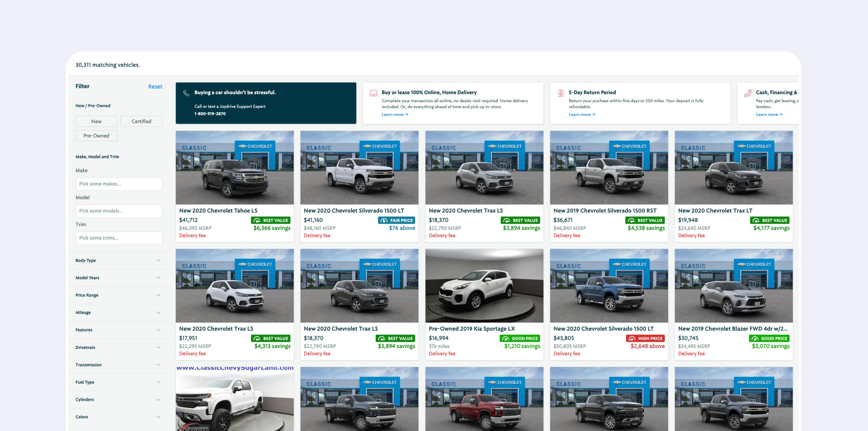
Task: Click the phone icon in support banner
Action: (186, 93)
